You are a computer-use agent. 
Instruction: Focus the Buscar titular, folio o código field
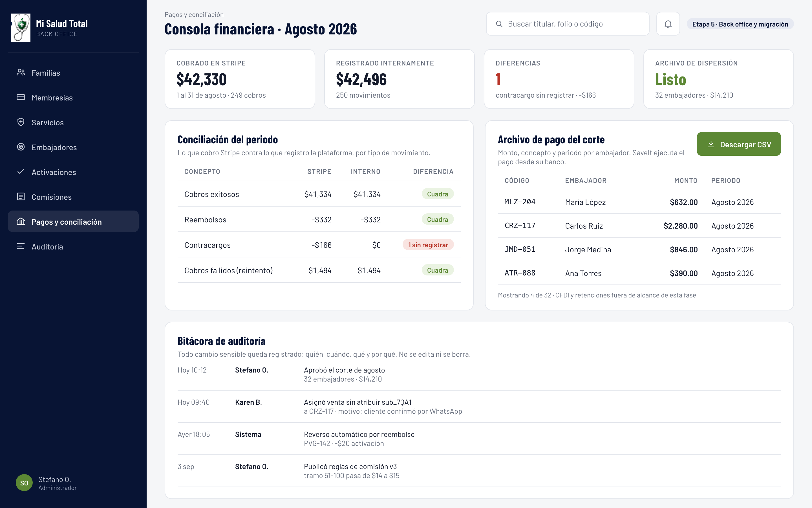point(567,24)
